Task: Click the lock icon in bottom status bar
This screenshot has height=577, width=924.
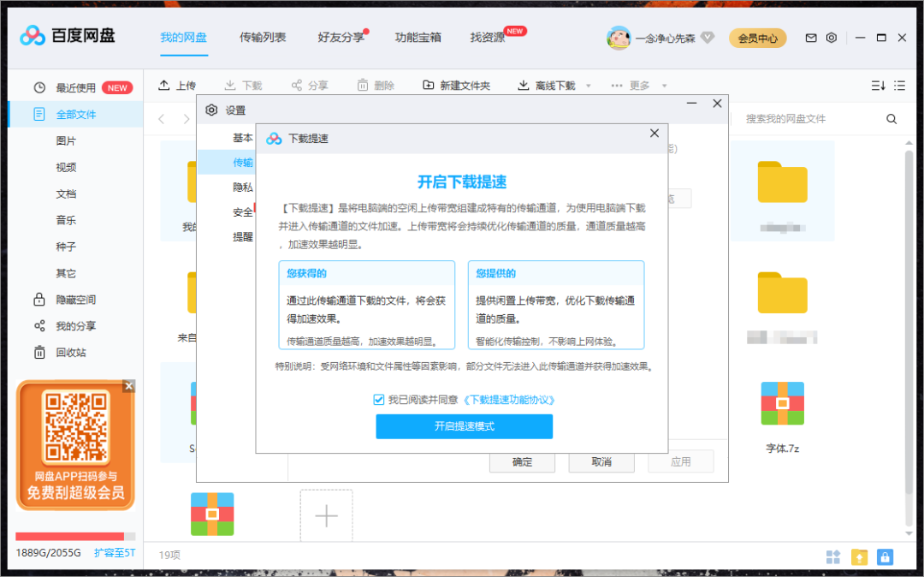Action: [x=885, y=556]
